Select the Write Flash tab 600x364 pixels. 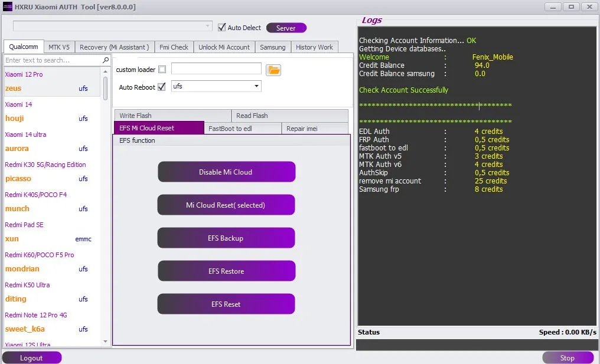pyautogui.click(x=172, y=116)
